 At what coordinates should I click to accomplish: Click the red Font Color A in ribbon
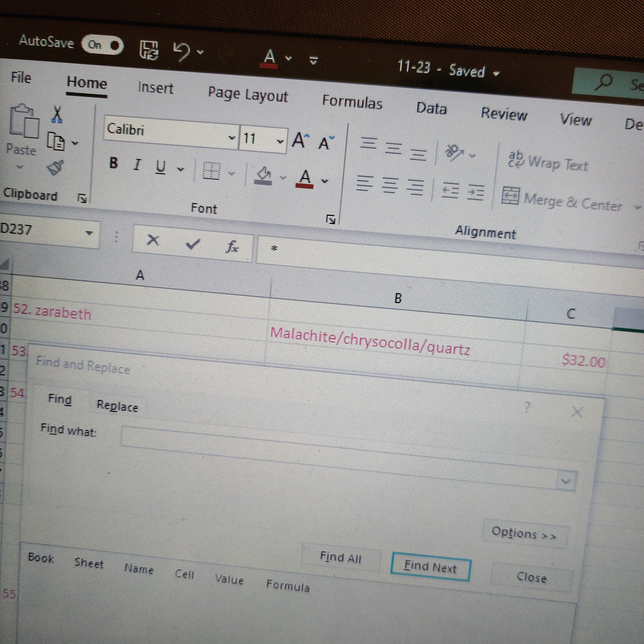coord(304,179)
